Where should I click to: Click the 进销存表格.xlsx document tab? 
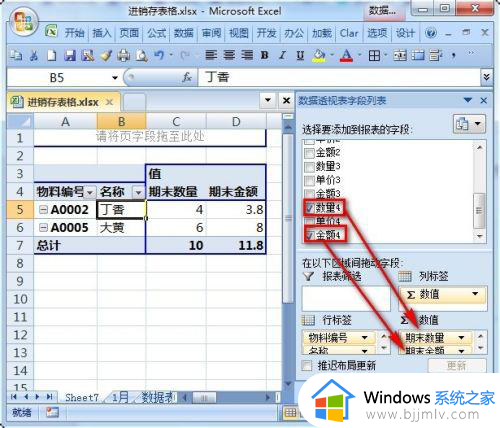click(63, 102)
